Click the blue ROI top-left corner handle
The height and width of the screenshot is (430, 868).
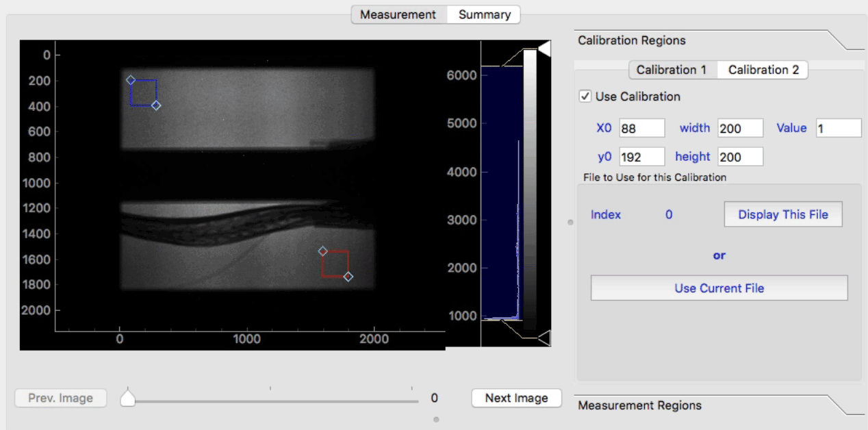point(131,80)
